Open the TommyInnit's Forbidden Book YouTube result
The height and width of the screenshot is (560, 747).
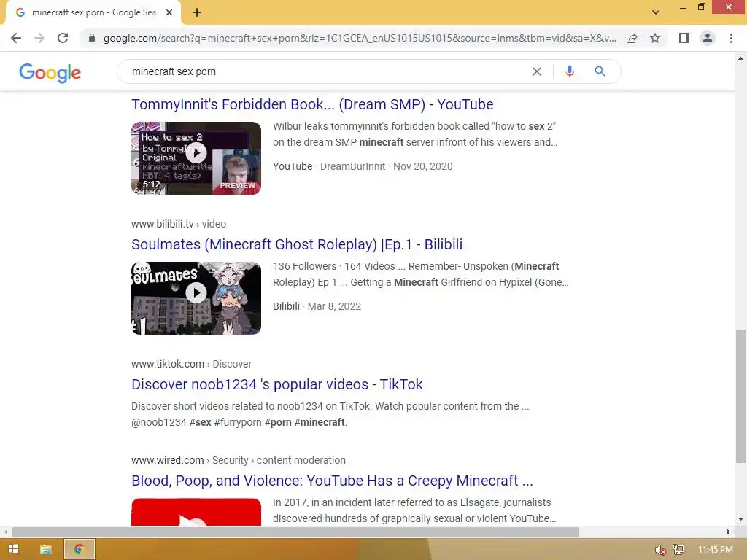(x=312, y=104)
